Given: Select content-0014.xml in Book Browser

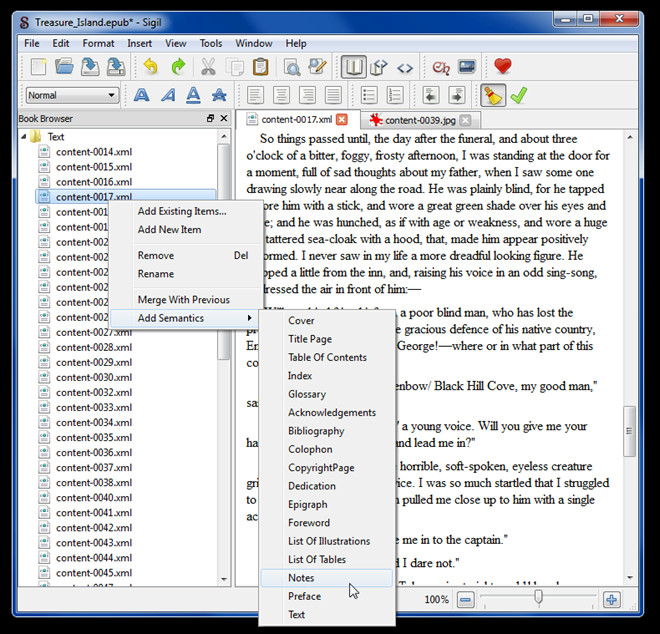Looking at the screenshot, I should tap(93, 152).
